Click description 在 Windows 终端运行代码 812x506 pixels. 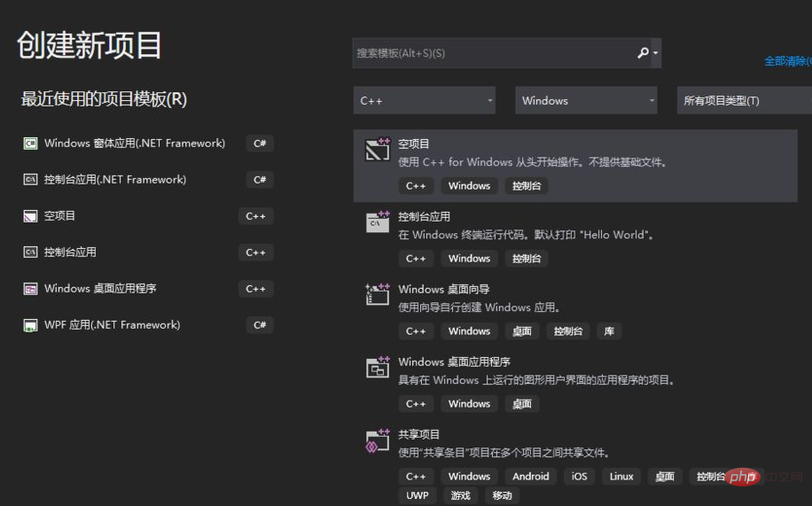coord(527,235)
